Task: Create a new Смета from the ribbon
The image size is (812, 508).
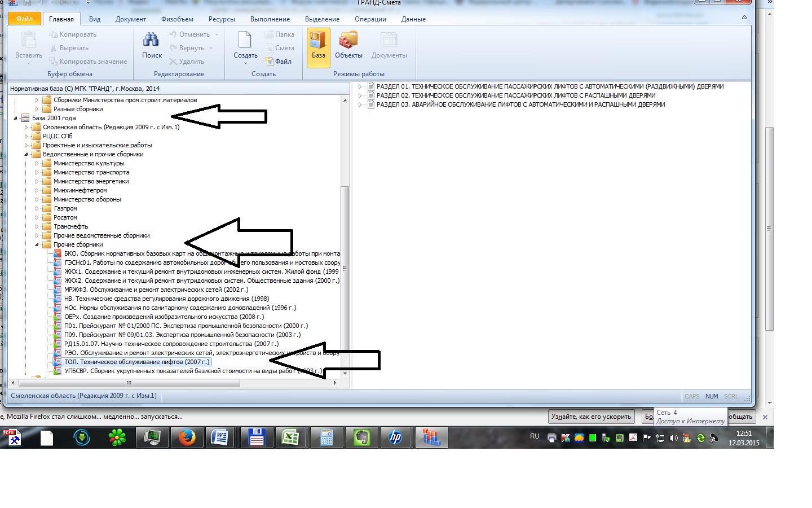Action: click(280, 48)
